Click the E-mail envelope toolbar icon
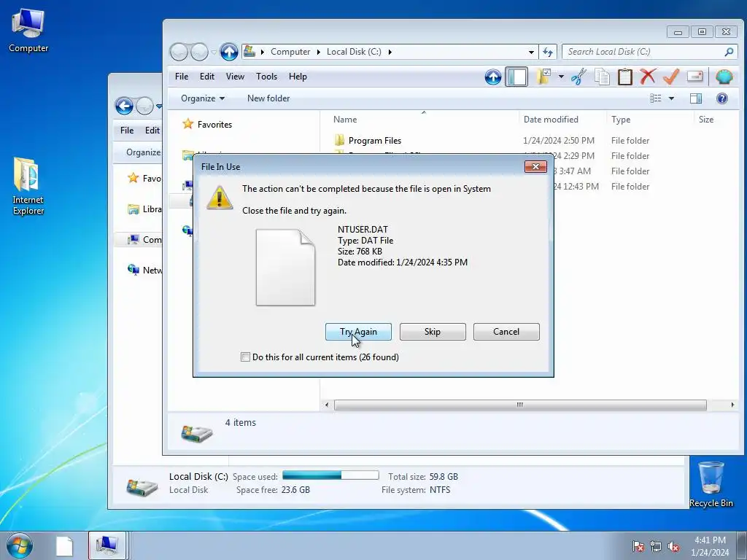This screenshot has width=747, height=560. tap(694, 77)
